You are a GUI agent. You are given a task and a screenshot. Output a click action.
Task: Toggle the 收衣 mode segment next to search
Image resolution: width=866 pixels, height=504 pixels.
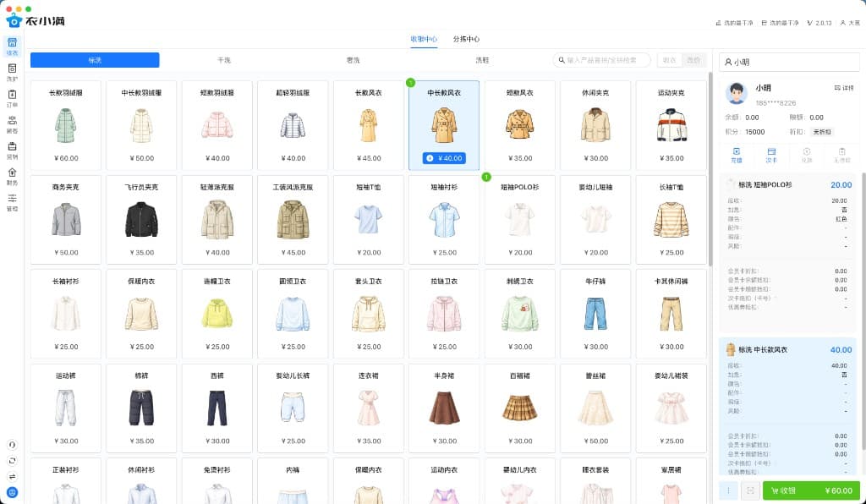pyautogui.click(x=670, y=60)
